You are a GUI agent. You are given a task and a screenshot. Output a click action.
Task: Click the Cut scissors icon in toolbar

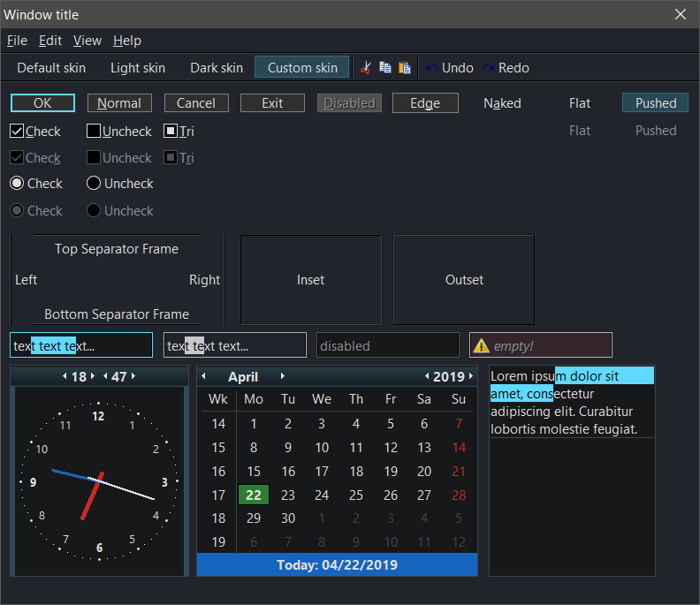coord(366,68)
